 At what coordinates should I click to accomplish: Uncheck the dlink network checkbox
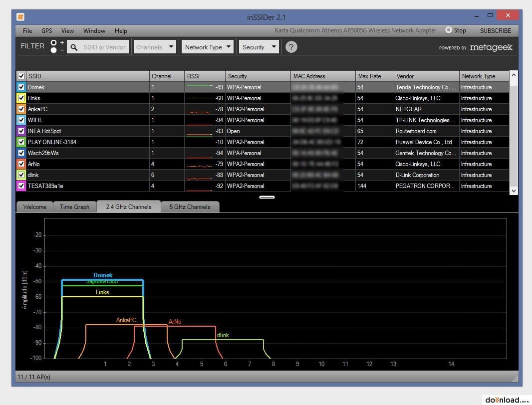(x=21, y=175)
